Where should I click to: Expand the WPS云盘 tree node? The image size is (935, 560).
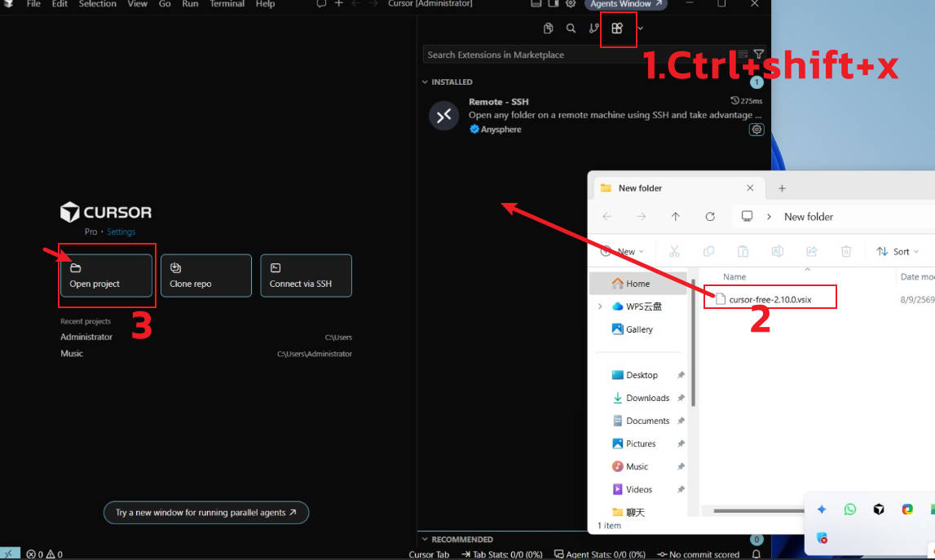[600, 306]
